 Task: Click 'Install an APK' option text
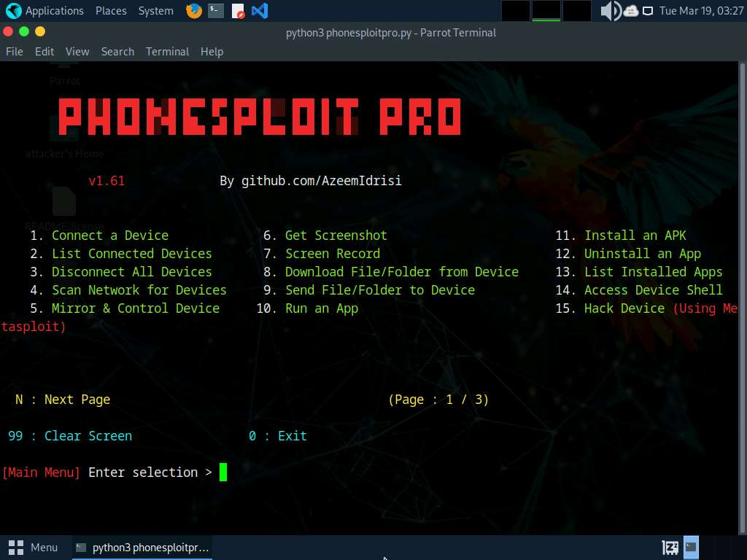635,236
